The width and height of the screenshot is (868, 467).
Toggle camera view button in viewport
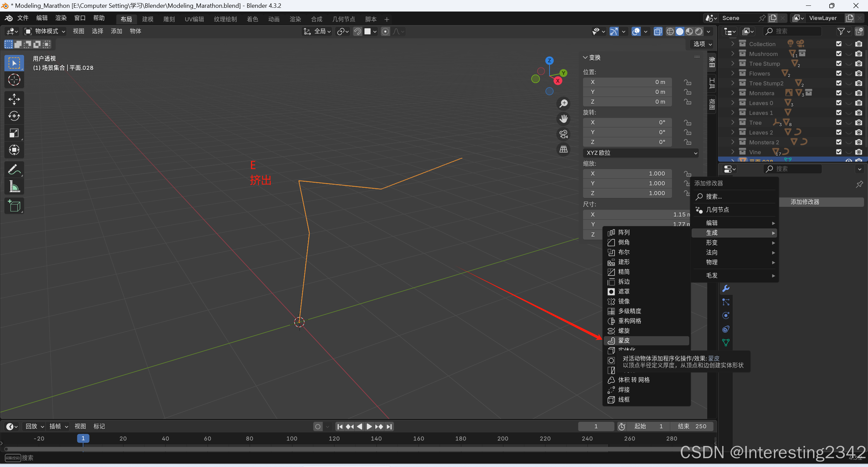pos(563,134)
